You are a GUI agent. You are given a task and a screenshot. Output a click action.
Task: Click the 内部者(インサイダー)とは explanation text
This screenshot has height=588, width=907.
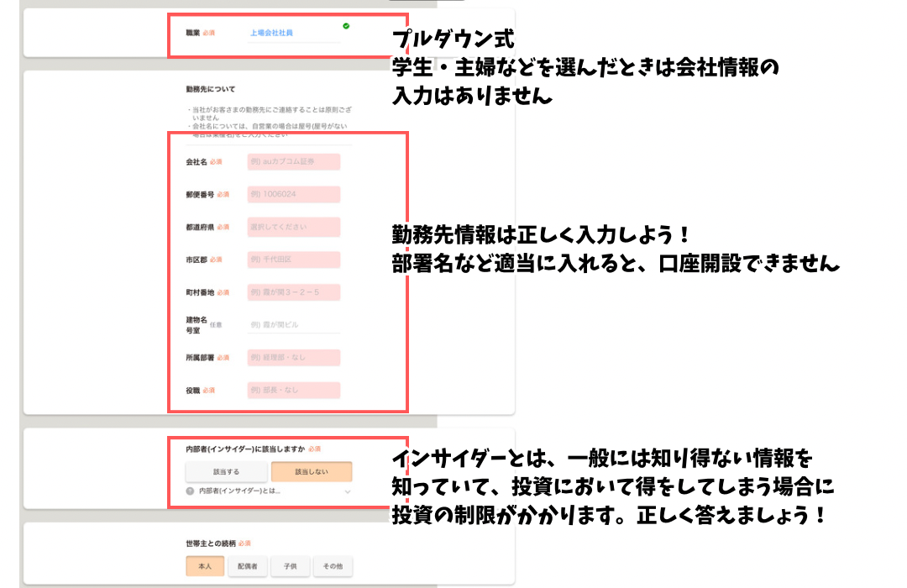coord(239,491)
